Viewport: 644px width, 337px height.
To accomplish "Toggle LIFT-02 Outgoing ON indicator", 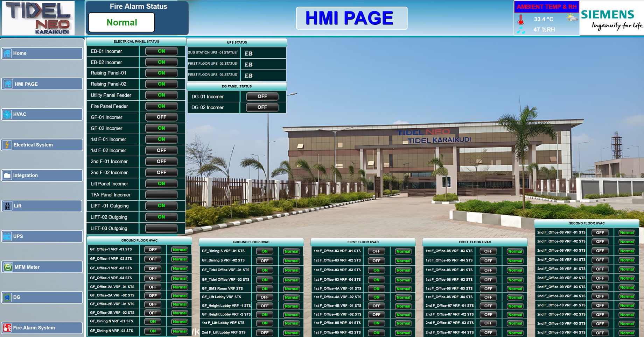I will [x=161, y=217].
